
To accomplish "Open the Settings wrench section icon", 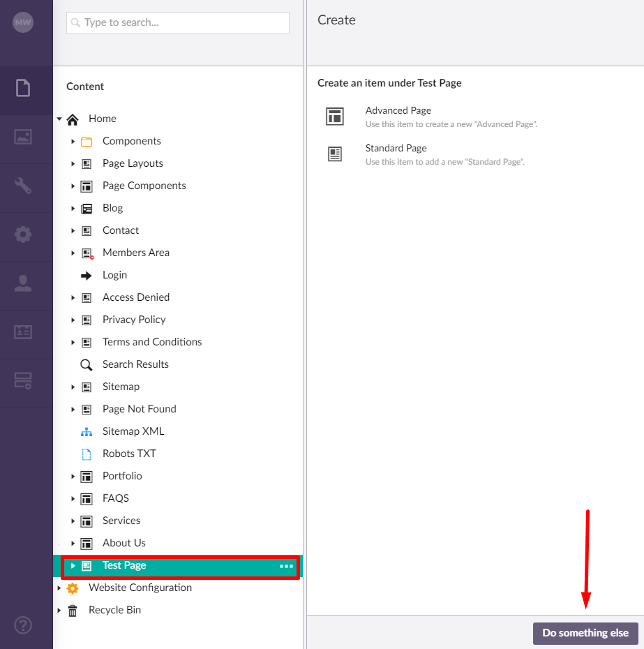I will (23, 186).
